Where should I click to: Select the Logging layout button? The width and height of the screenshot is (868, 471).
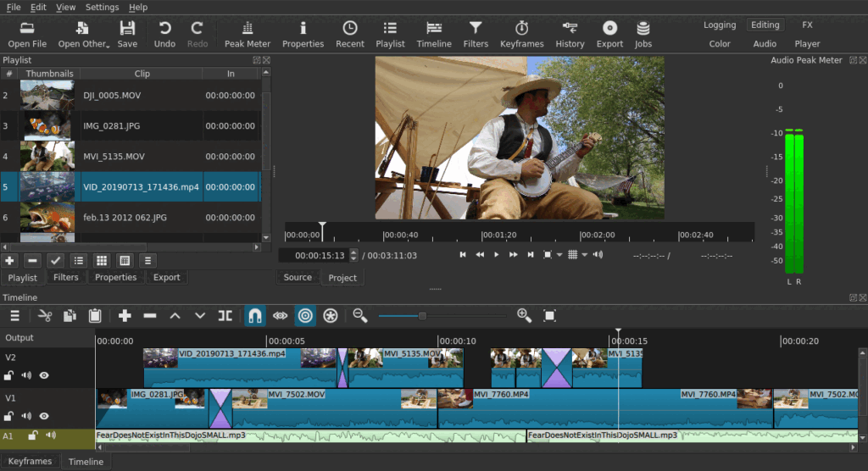(720, 25)
